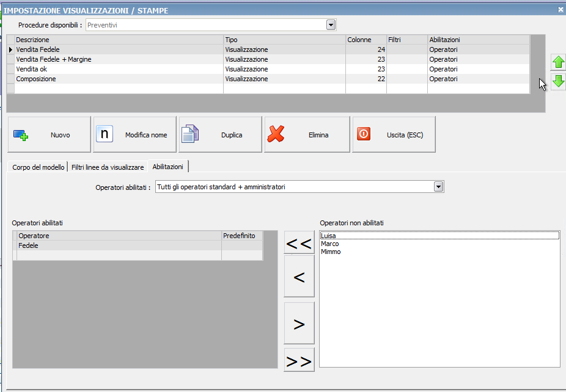Click the Duplica button

(x=220, y=134)
